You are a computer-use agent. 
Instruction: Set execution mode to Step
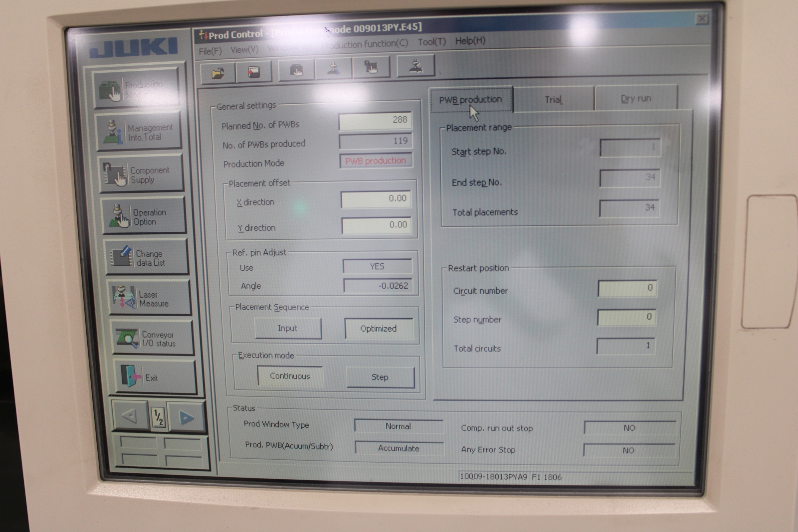(x=380, y=377)
